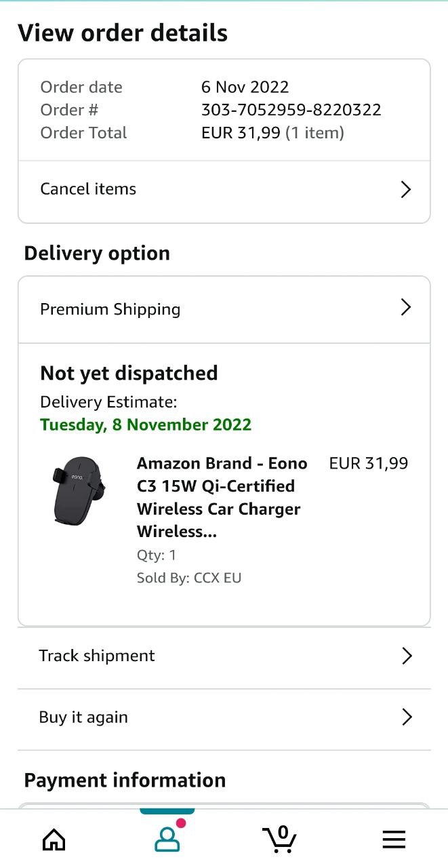The width and height of the screenshot is (448, 868).
Task: Tap the arrow next to Buy it again
Action: pyautogui.click(x=407, y=717)
